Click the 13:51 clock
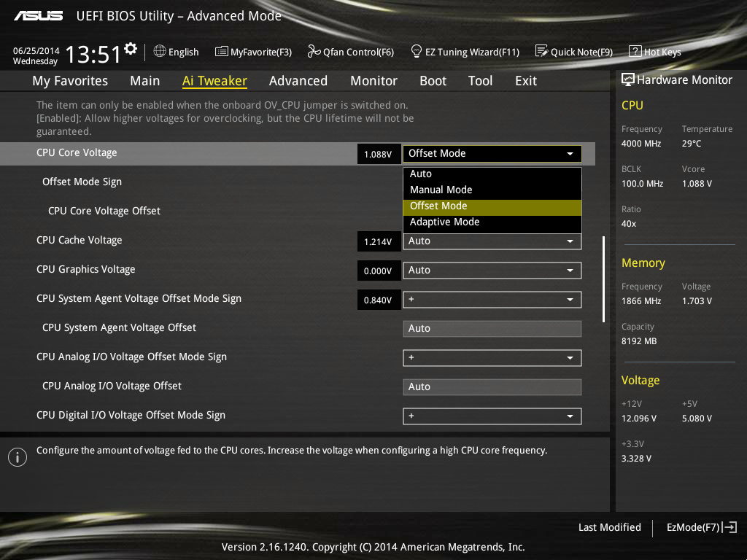The width and height of the screenshot is (747, 560). coord(93,54)
